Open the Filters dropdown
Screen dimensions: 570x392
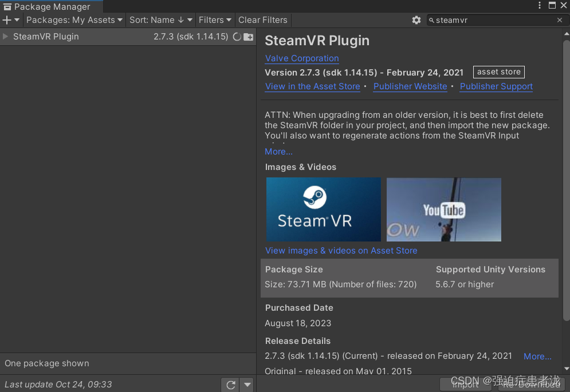coord(215,20)
